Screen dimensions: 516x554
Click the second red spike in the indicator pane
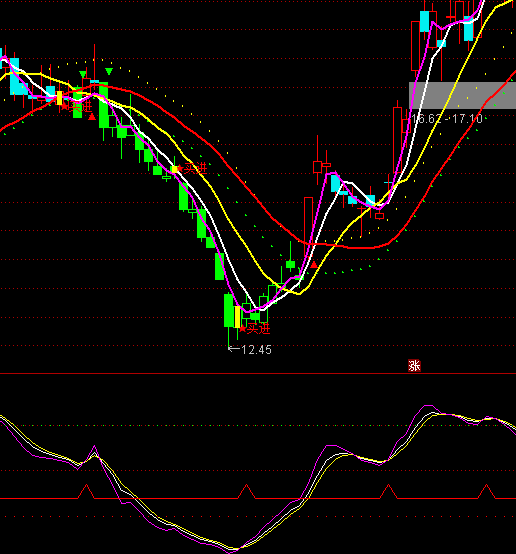pyautogui.click(x=246, y=491)
